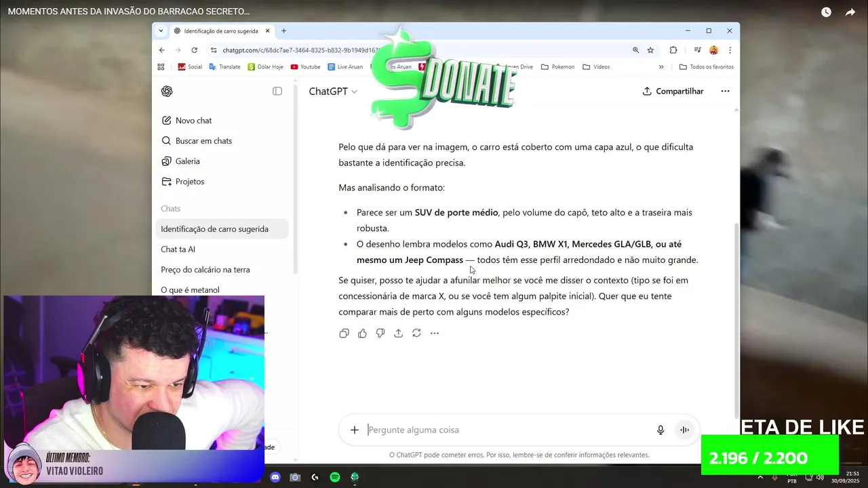Reload the page in the browser

tap(194, 50)
